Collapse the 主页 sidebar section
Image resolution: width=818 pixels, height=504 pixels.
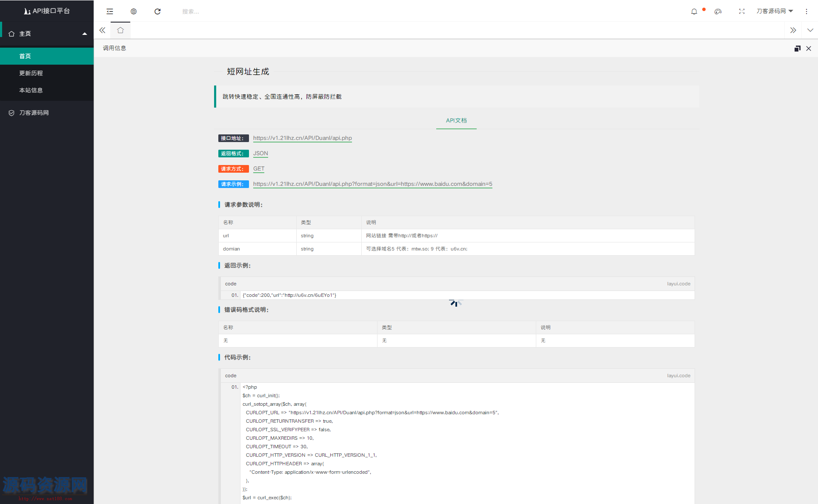[47, 34]
